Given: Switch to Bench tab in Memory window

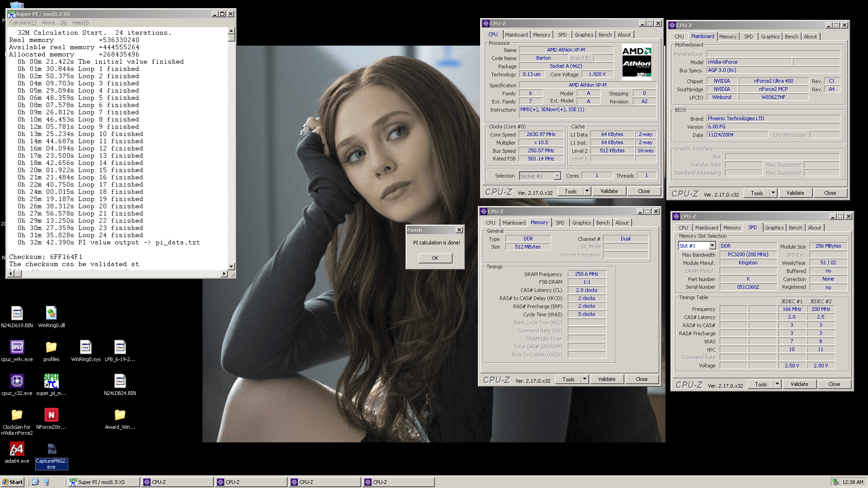Looking at the screenshot, I should pyautogui.click(x=603, y=223).
